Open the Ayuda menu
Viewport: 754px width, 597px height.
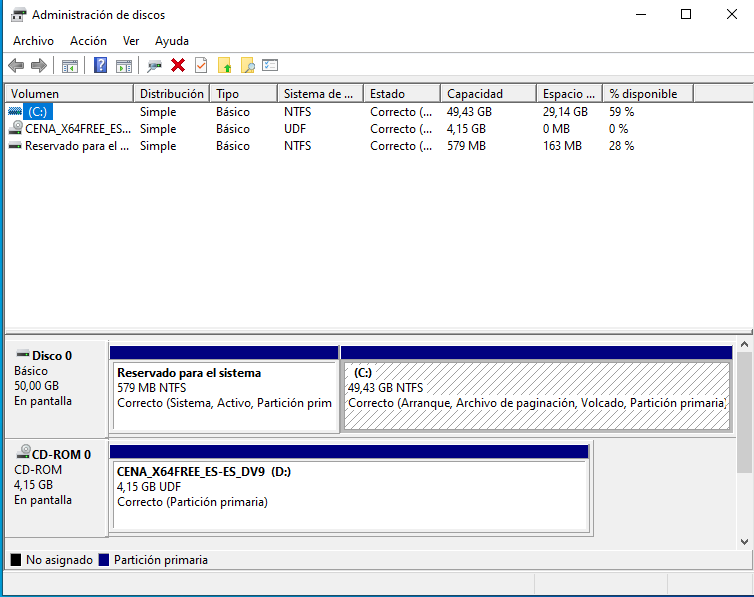(x=172, y=41)
